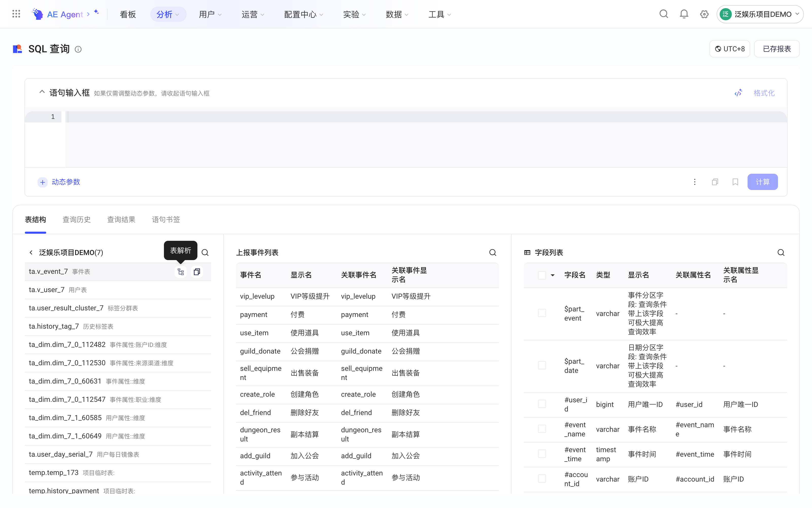The image size is (812, 508).
Task: Copy the SQL statement icon
Action: (715, 182)
